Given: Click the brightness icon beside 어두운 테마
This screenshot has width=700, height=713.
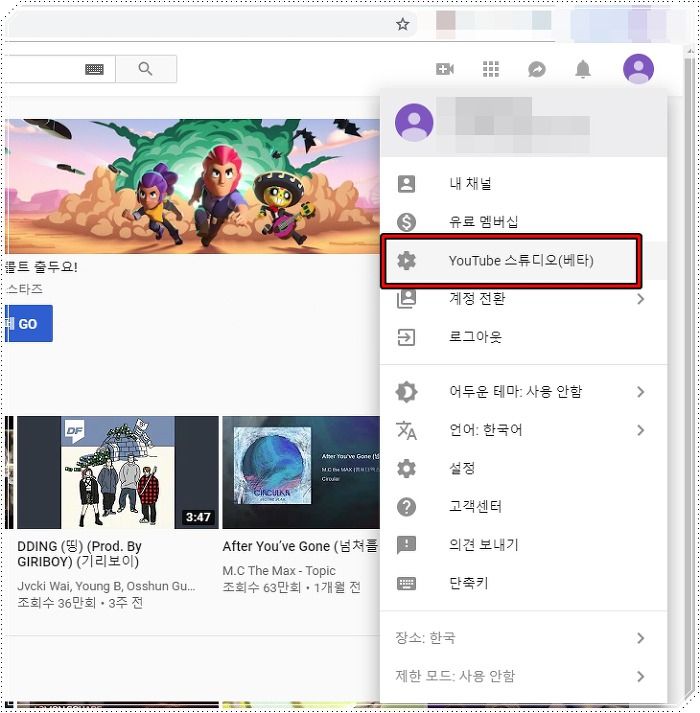Looking at the screenshot, I should click(406, 392).
